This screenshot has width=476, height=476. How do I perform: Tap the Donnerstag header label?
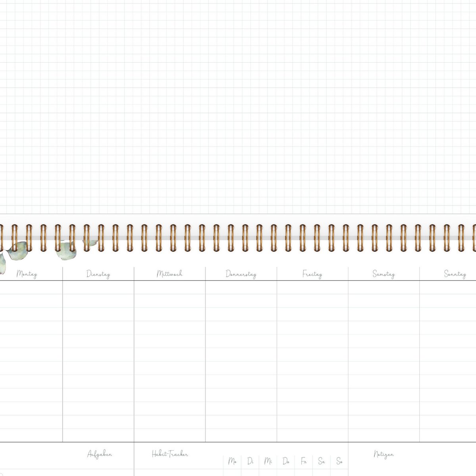tap(241, 274)
